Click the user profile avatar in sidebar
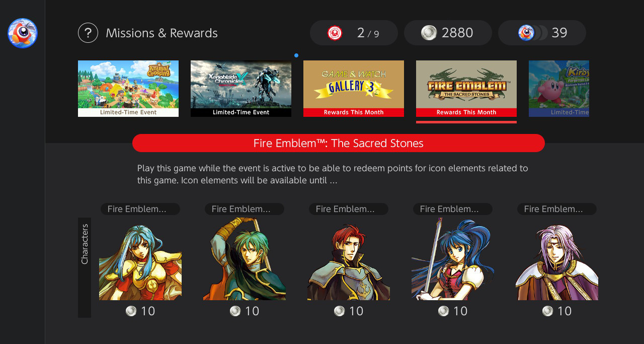 click(x=23, y=33)
